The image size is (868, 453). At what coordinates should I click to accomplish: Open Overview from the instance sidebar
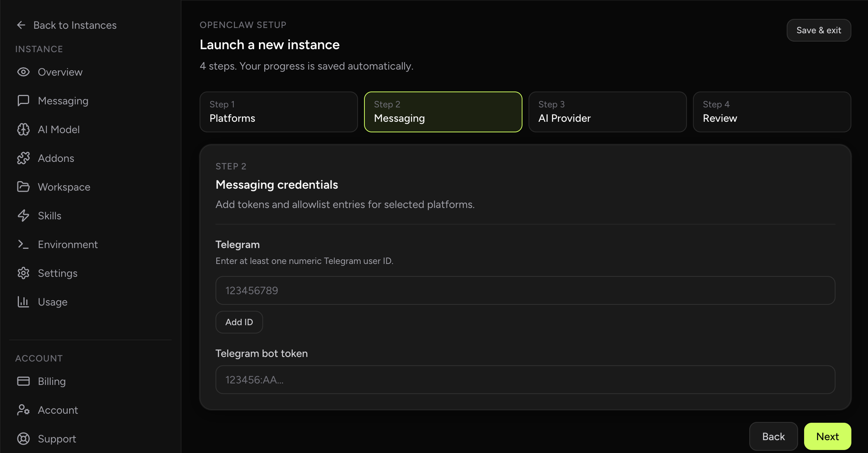23,72
